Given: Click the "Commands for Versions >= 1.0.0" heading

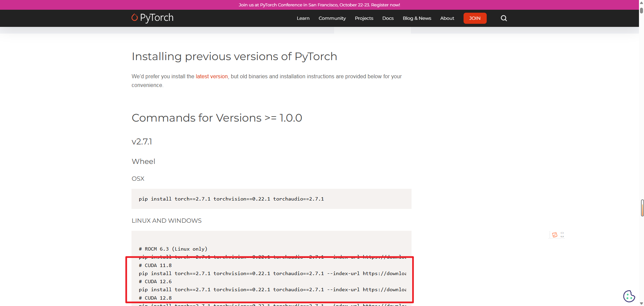Looking at the screenshot, I should 217,118.
